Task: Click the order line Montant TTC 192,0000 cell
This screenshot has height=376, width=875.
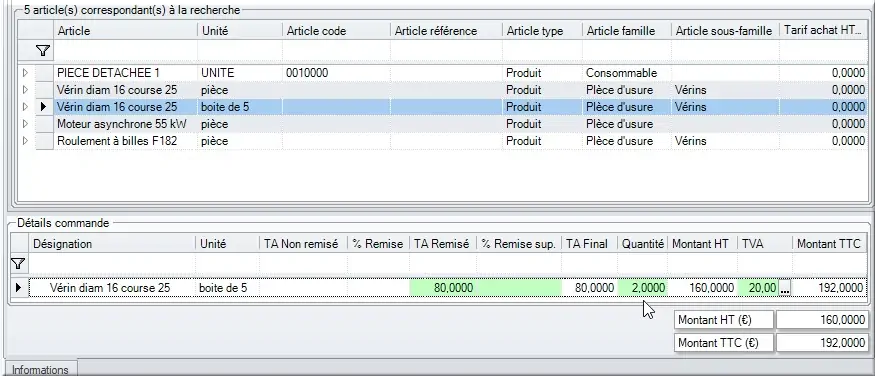Action: click(830, 288)
